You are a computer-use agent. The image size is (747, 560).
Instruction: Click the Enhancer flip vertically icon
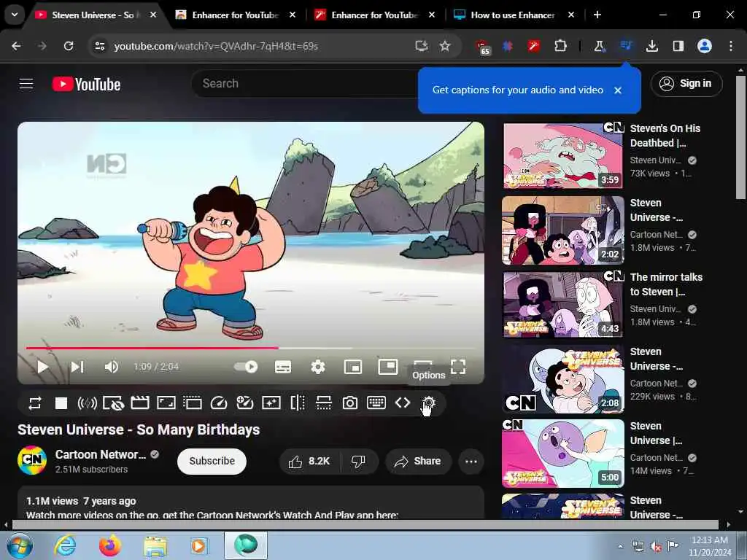pos(324,403)
